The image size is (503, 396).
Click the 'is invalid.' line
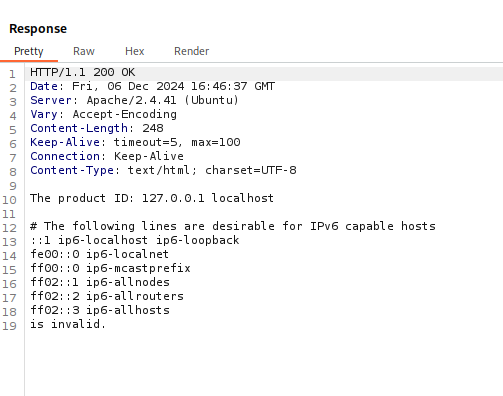68,324
